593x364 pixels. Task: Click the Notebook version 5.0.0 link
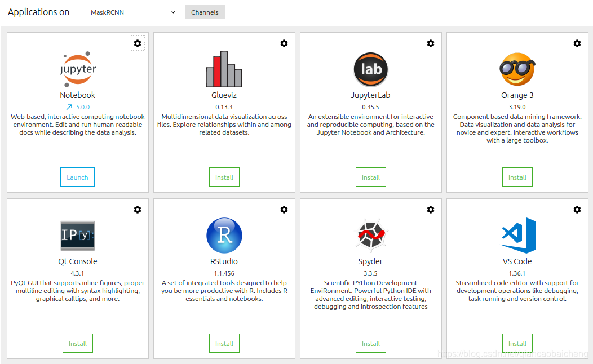(83, 107)
